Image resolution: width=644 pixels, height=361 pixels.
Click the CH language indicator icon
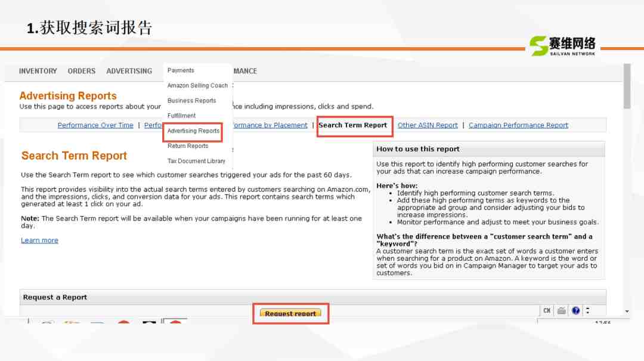[x=547, y=311]
